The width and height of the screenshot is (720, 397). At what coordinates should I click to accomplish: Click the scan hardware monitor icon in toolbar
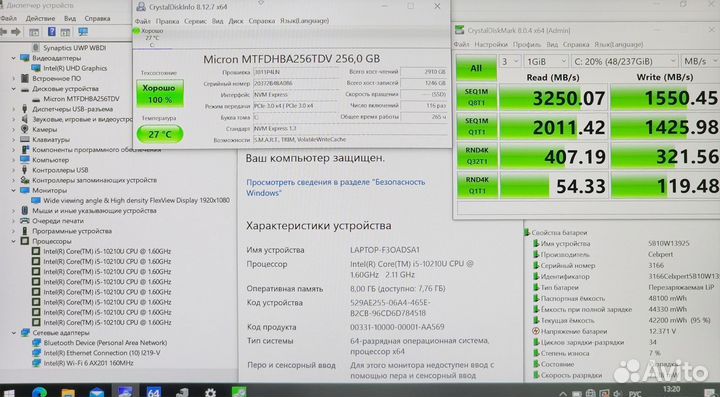(83, 32)
